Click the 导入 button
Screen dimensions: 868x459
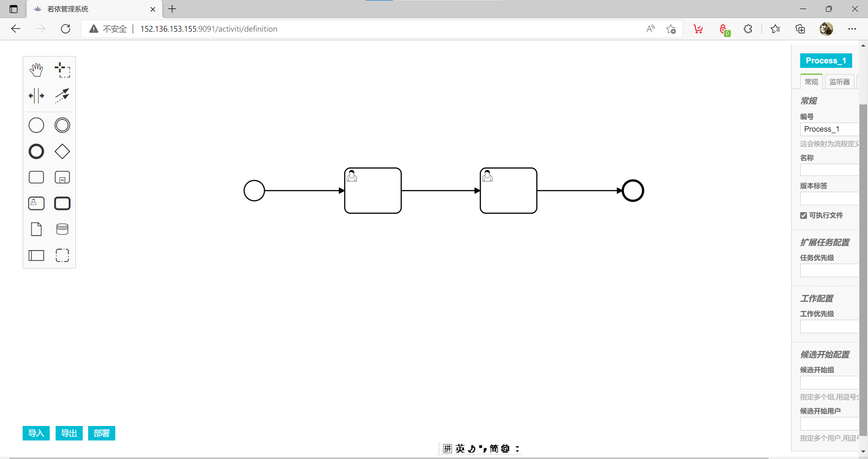coord(36,433)
